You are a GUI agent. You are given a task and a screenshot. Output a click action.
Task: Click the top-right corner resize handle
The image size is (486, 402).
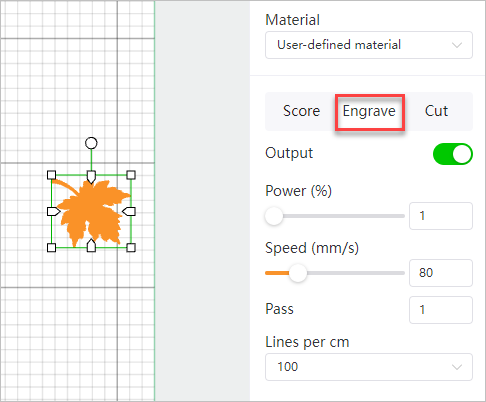(131, 175)
